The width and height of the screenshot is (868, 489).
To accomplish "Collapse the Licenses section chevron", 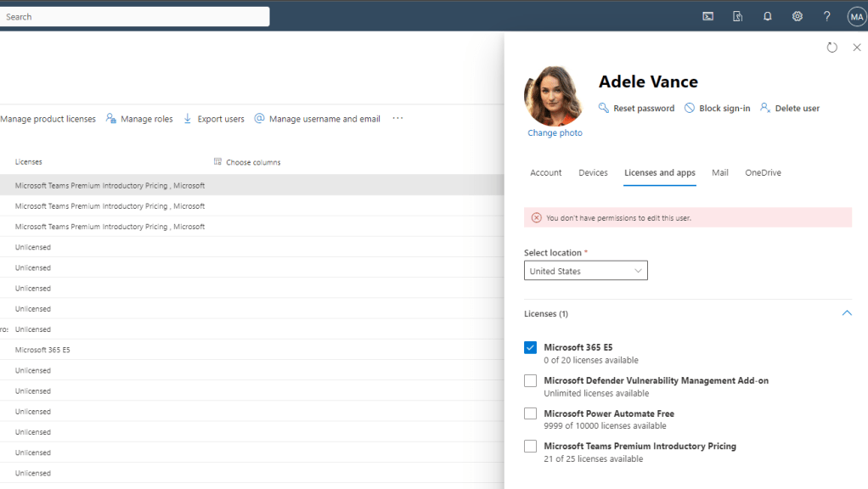I will click(846, 313).
